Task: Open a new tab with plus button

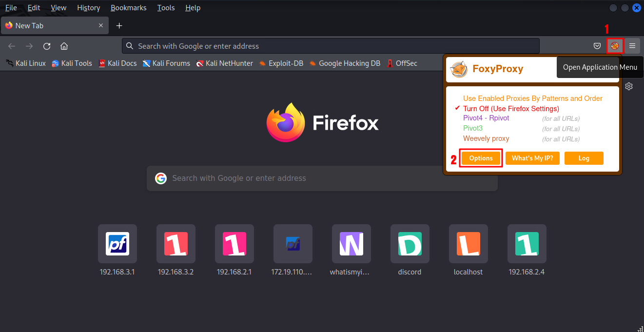Action: tap(119, 25)
